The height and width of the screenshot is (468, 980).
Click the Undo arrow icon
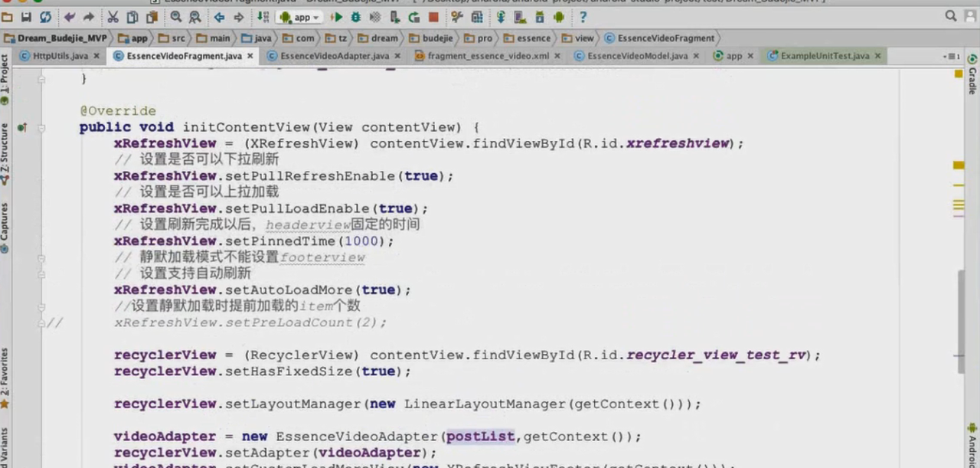pyautogui.click(x=70, y=17)
